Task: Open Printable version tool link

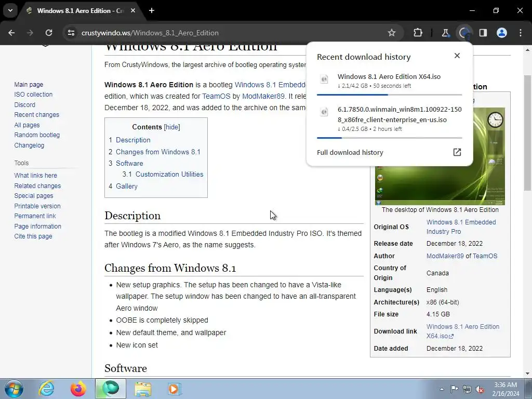Action: [37, 206]
